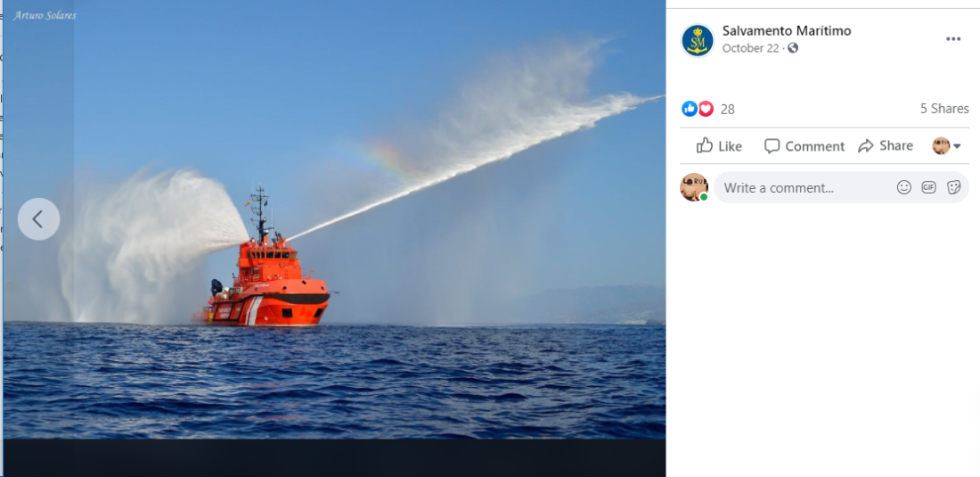
Task: Click the Salvamento Marítimo profile logo
Action: coord(698,41)
